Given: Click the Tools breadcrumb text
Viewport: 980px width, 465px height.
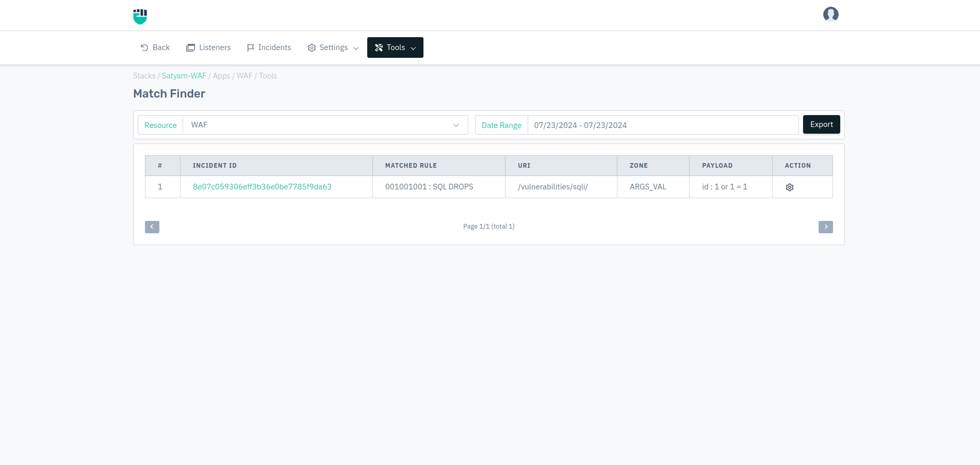Looking at the screenshot, I should click(x=268, y=76).
